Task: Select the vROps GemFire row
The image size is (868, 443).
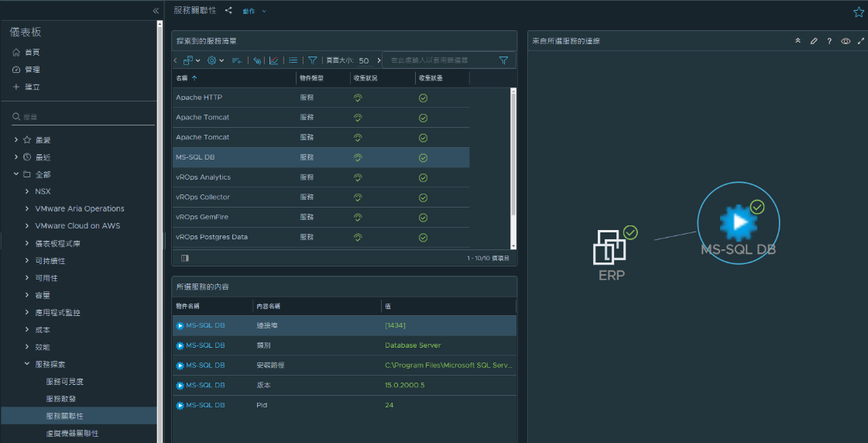Action: click(x=321, y=217)
